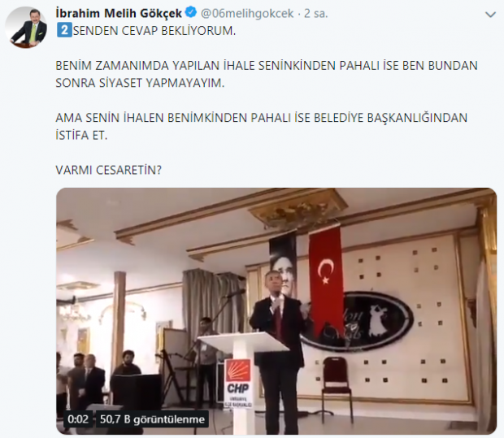Viewport: 504px width, 438px height.
Task: Click the "VARMI CESARETİN?" text
Action: [109, 170]
